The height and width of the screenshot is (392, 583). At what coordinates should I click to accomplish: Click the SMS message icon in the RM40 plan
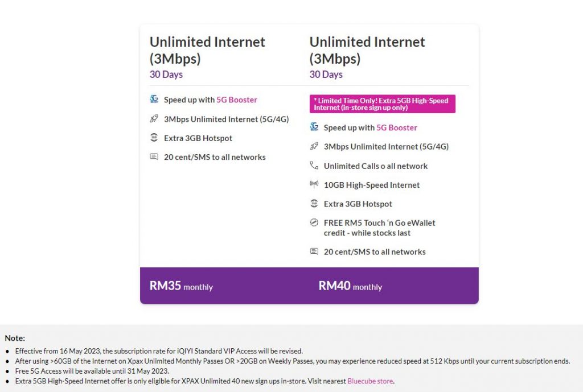314,251
